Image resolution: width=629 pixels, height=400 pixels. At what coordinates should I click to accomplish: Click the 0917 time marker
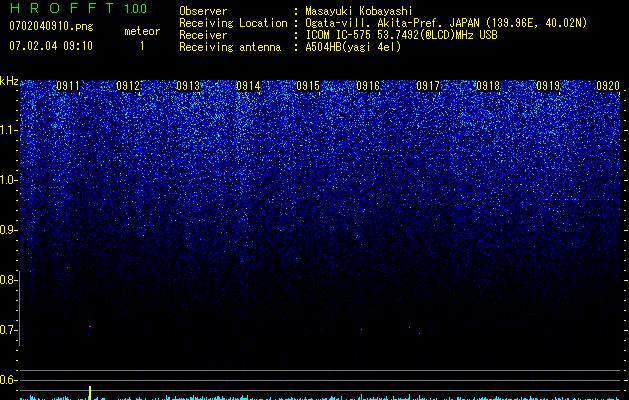(x=428, y=86)
